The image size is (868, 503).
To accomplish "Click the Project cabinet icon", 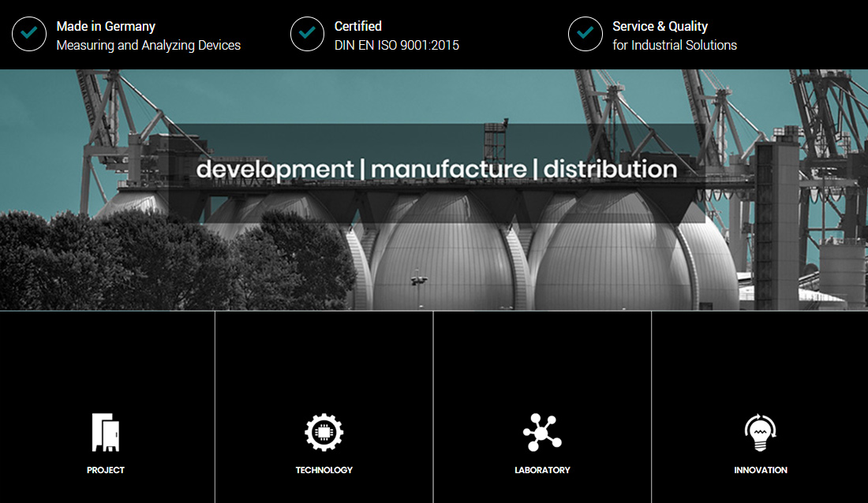I will tap(106, 432).
